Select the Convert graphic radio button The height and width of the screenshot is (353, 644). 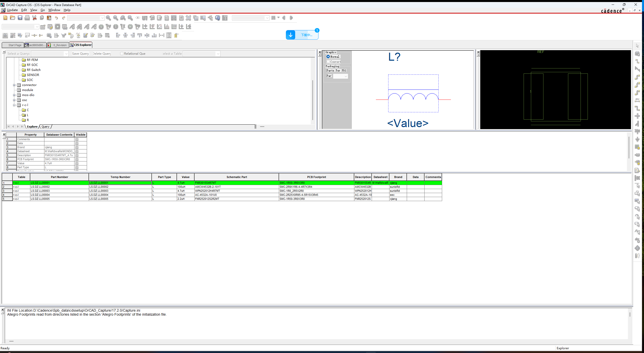click(x=328, y=61)
